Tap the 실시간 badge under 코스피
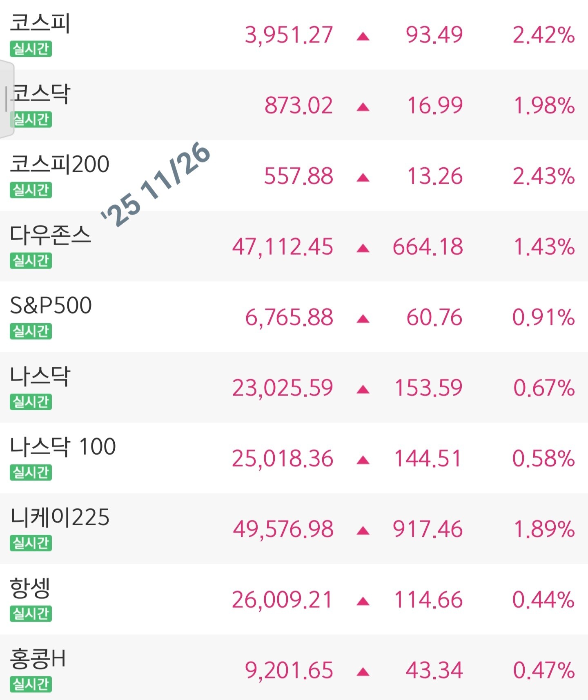This screenshot has width=588, height=700. [x=31, y=49]
